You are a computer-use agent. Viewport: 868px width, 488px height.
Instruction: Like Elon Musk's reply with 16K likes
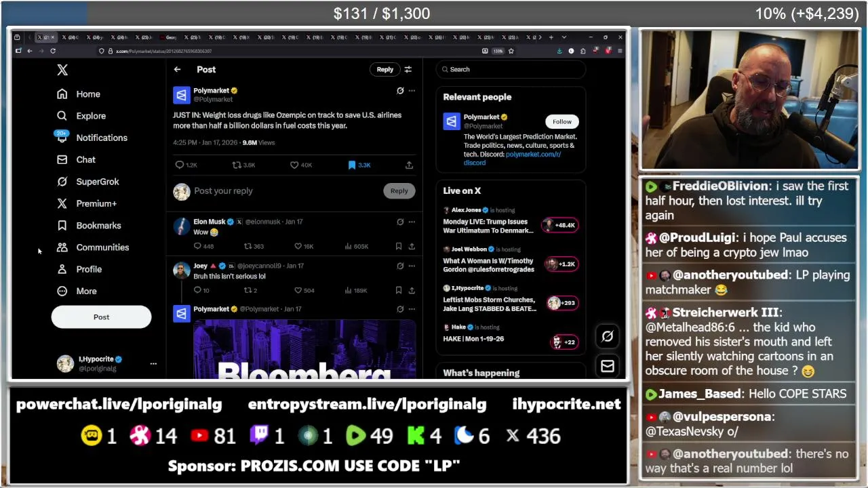[x=298, y=247]
